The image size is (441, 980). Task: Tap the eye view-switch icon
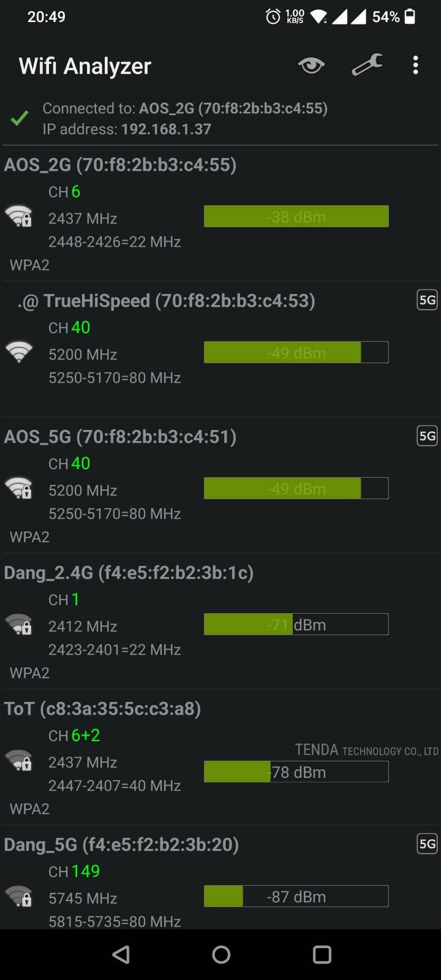pyautogui.click(x=311, y=65)
